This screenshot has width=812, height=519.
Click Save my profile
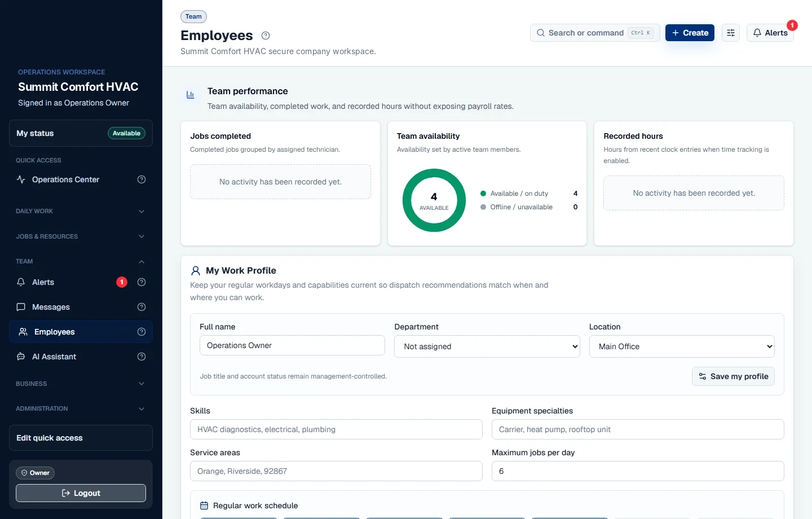tap(733, 376)
